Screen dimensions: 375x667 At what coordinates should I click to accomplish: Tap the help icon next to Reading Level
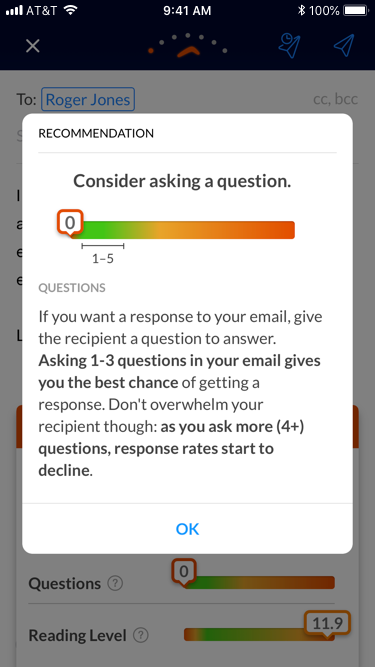[141, 636]
